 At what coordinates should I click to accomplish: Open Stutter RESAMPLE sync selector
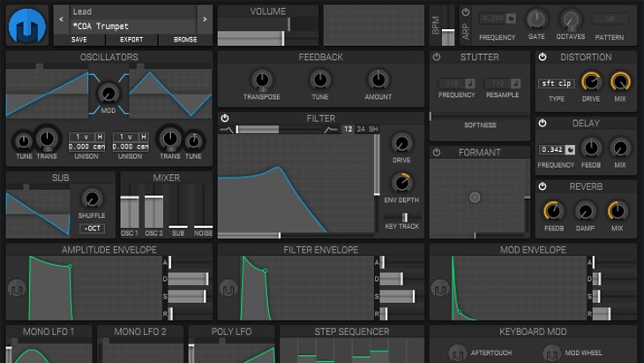click(516, 83)
